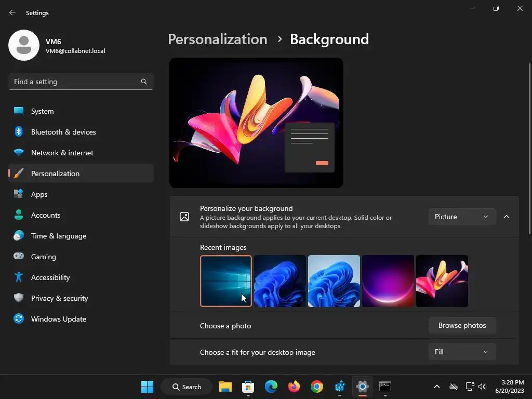This screenshot has width=532, height=399.
Task: Click the Privacy & security shield icon
Action: [19, 298]
